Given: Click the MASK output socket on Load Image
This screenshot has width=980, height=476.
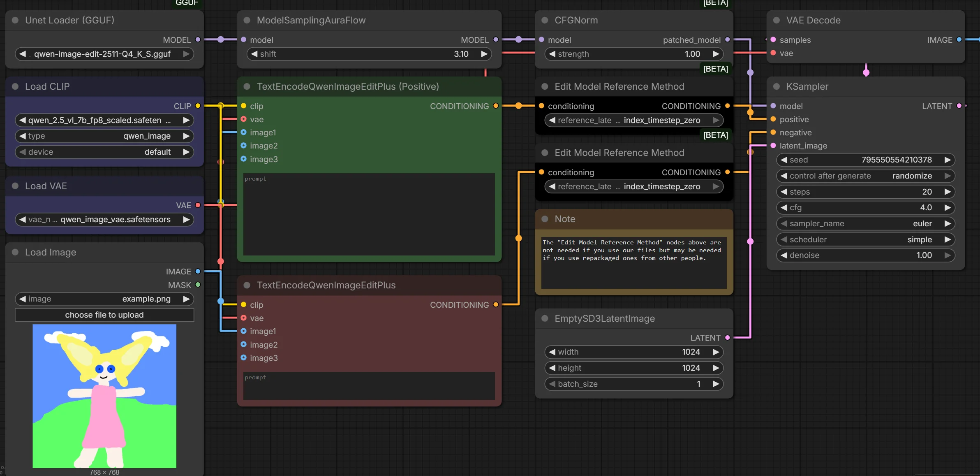Looking at the screenshot, I should tap(198, 285).
